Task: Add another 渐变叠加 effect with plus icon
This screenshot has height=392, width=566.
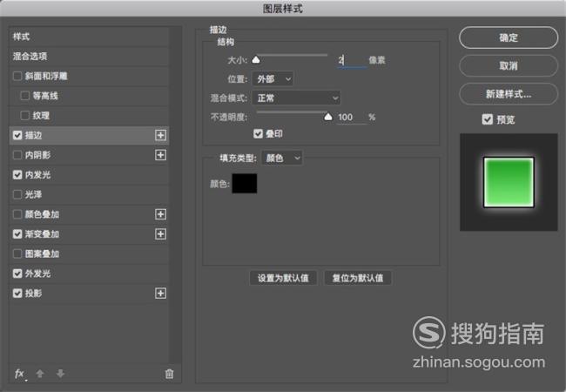Action: click(160, 234)
